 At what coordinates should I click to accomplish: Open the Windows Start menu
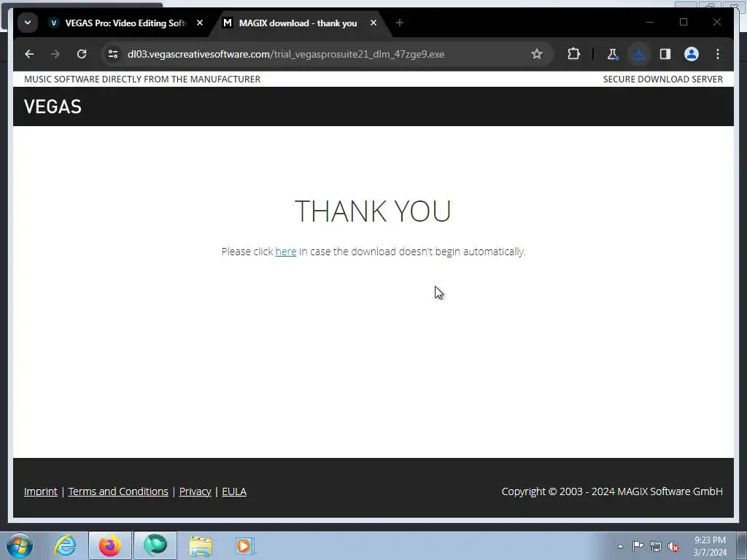(20, 545)
